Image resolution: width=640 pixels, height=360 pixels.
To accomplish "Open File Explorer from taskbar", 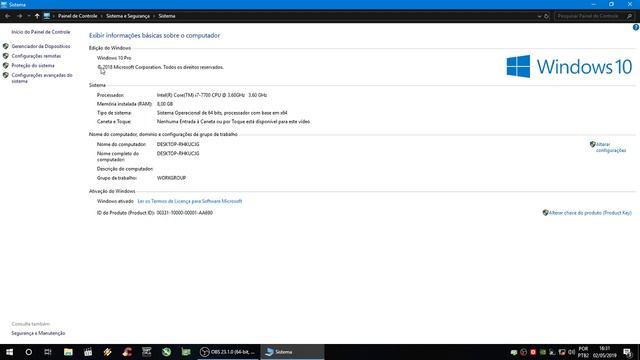I will pyautogui.click(x=68, y=352).
